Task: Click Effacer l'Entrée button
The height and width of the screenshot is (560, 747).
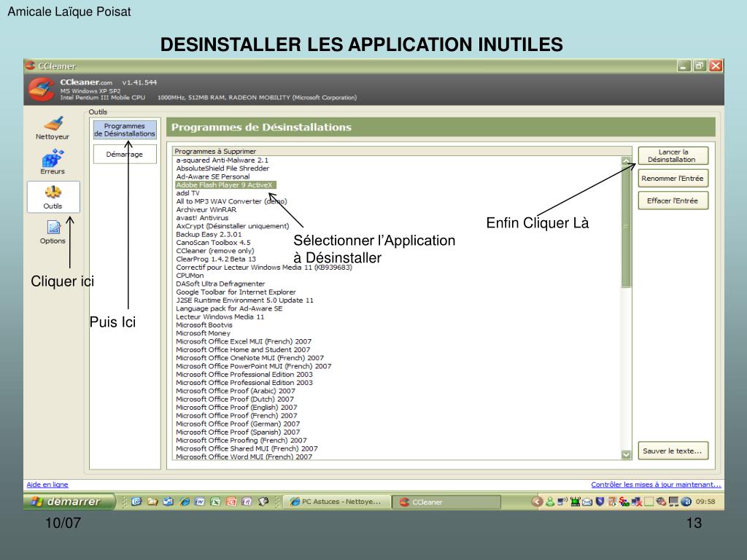Action: click(x=673, y=201)
